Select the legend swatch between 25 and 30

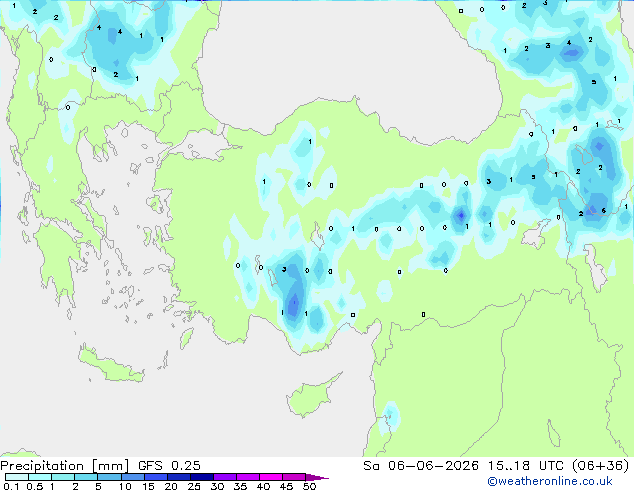(201, 477)
